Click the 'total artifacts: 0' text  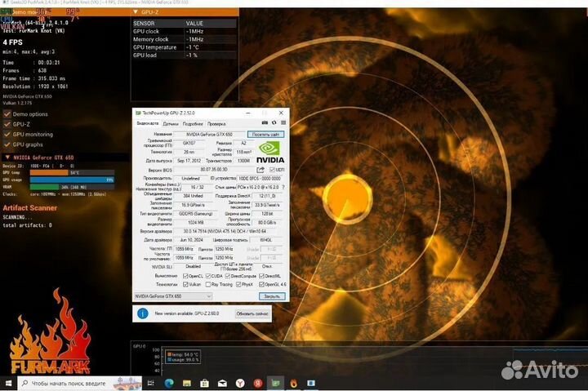click(x=28, y=225)
